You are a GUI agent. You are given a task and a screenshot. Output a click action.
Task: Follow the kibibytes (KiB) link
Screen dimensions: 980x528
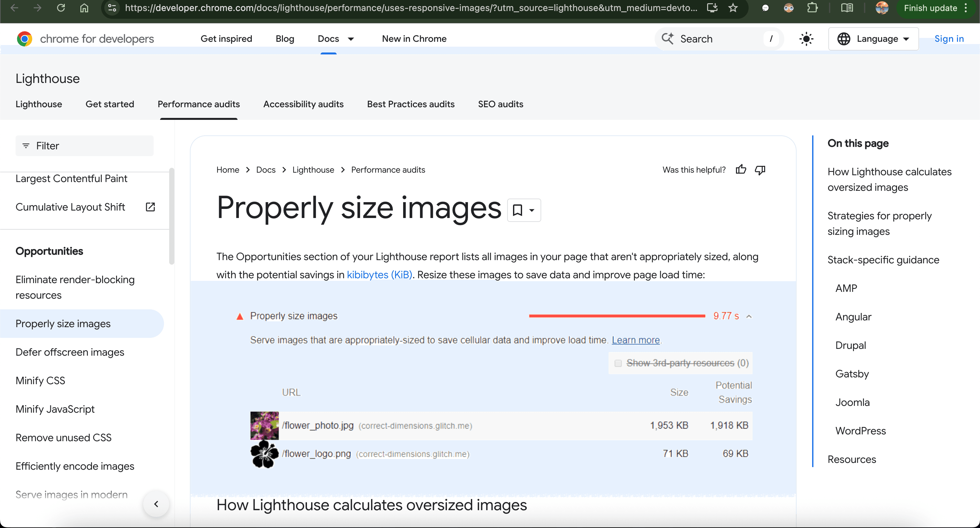379,274
